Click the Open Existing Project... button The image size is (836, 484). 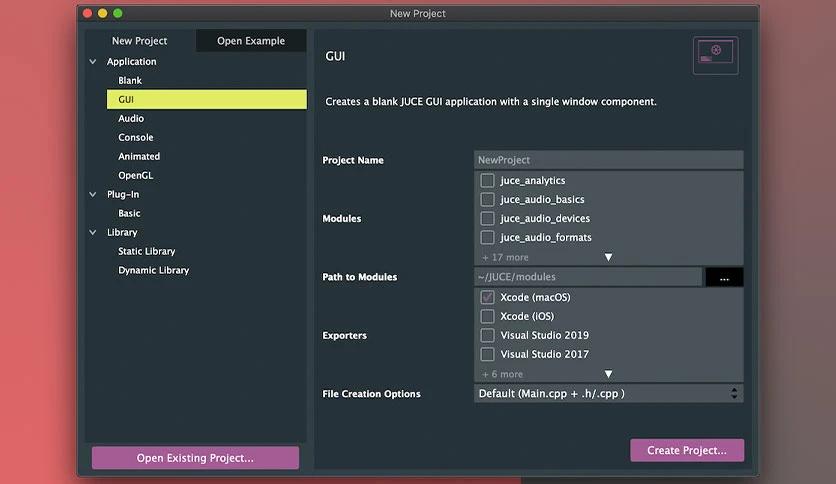[195, 458]
